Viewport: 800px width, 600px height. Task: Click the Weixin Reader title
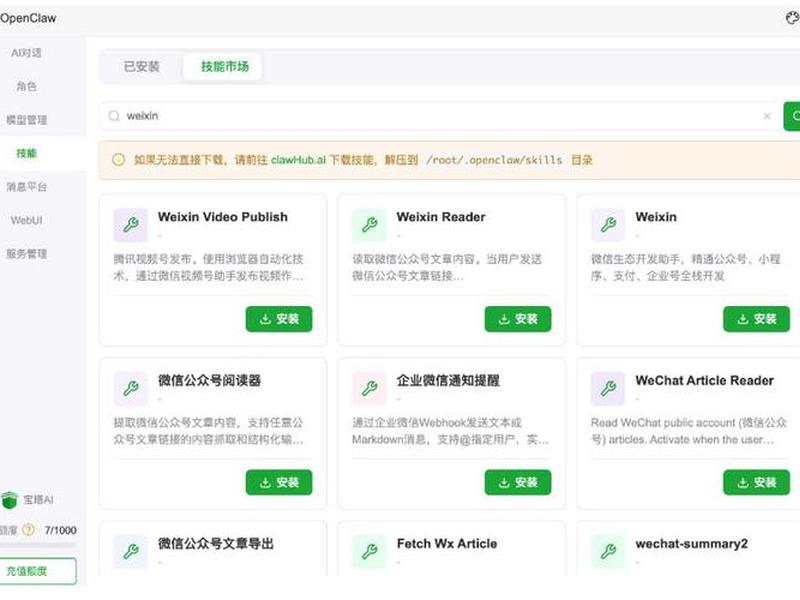(x=441, y=217)
